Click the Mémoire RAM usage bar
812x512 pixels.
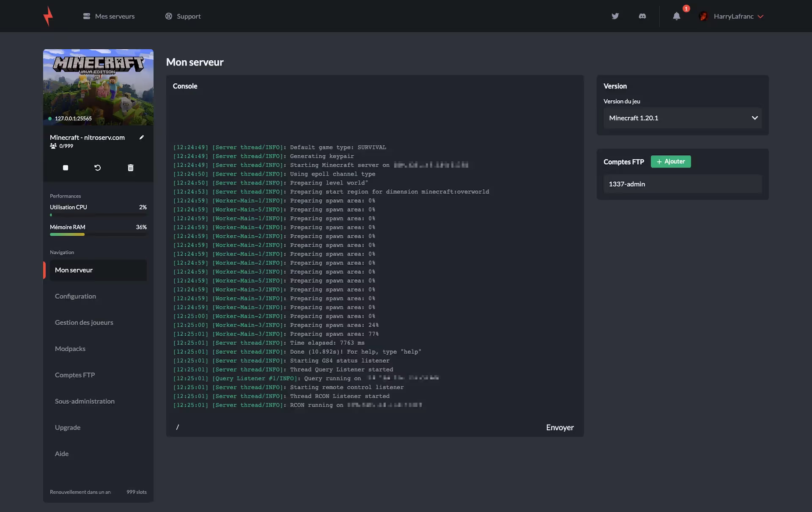coord(98,234)
